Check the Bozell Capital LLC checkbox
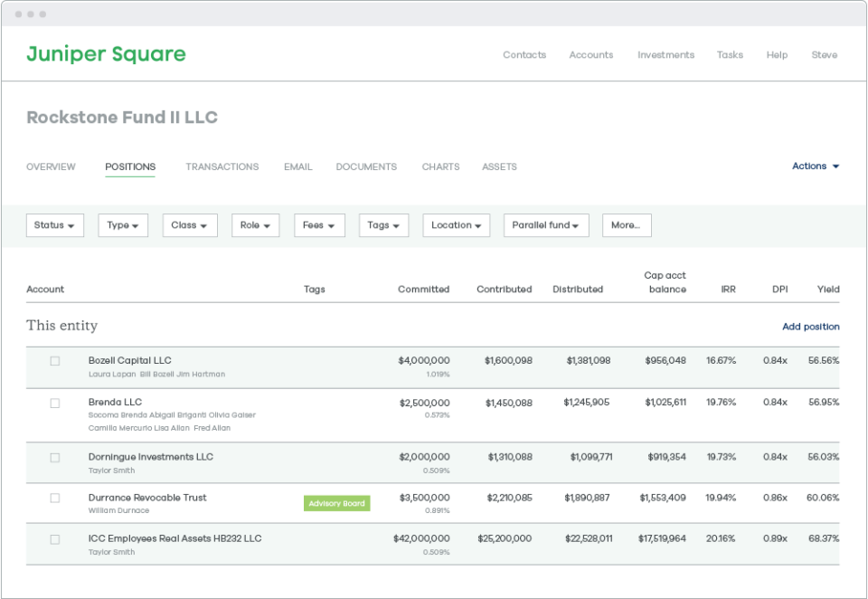Screen dimensions: 868x599 pyautogui.click(x=55, y=361)
